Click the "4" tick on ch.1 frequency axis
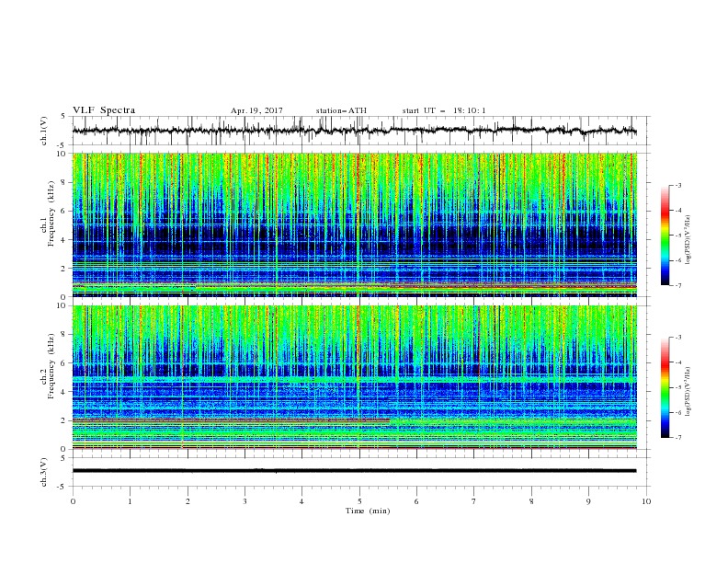 coord(64,240)
